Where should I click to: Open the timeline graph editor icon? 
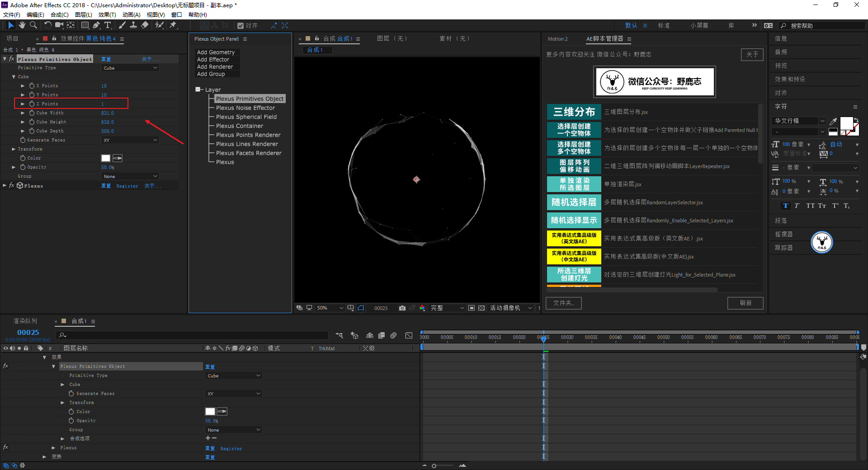409,335
